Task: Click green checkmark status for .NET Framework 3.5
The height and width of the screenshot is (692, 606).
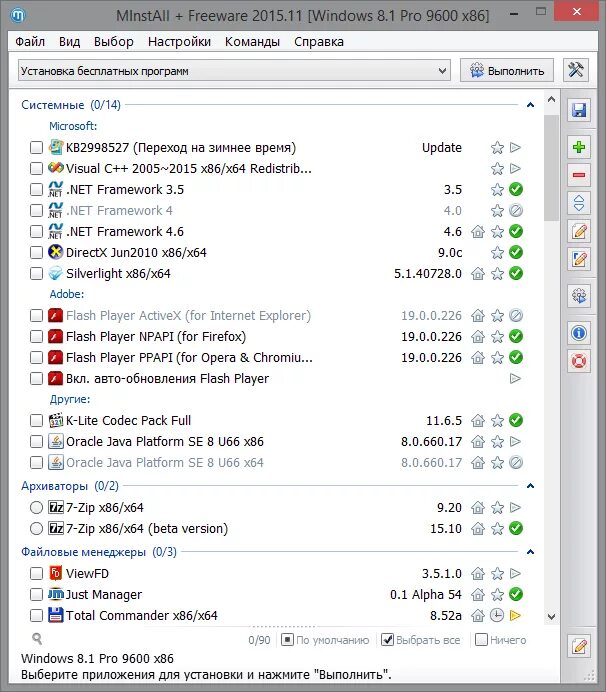Action: pyautogui.click(x=516, y=189)
